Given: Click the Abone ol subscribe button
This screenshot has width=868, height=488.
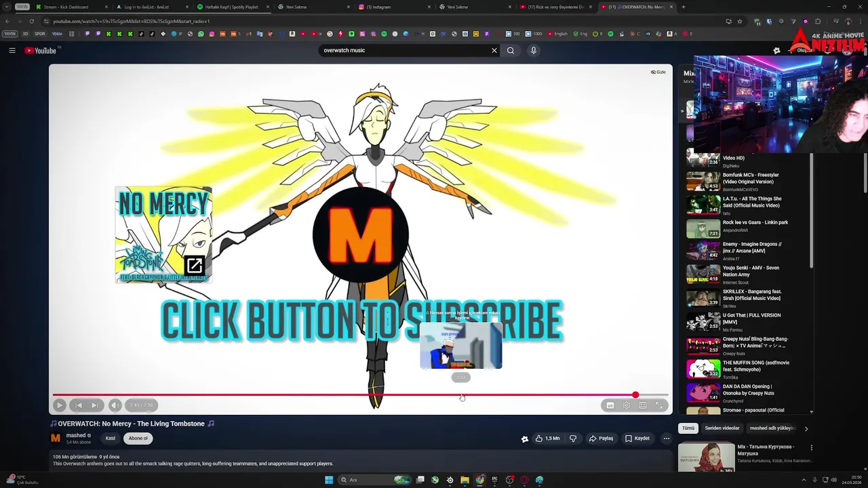Looking at the screenshot, I should click(x=138, y=439).
